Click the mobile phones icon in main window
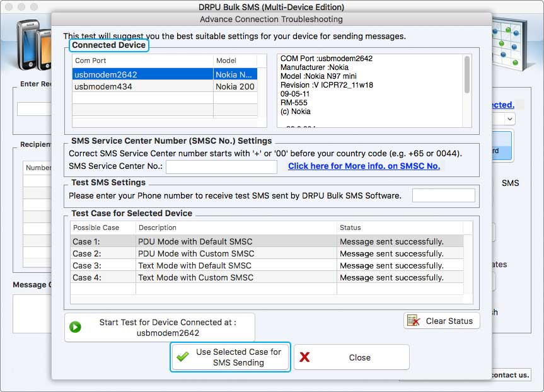The height and width of the screenshot is (392, 544). tap(33, 45)
